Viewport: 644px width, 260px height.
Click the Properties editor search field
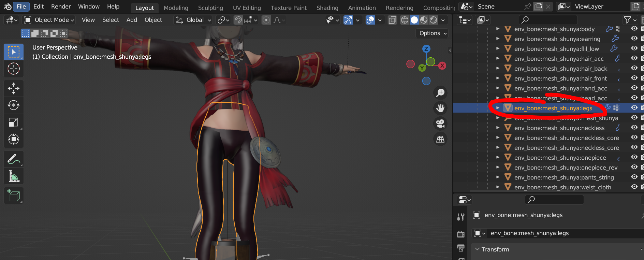click(554, 200)
